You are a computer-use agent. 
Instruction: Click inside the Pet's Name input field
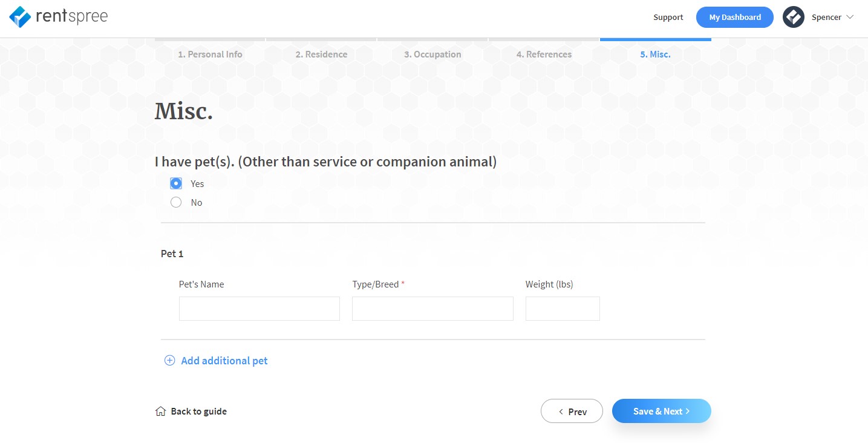tap(259, 309)
